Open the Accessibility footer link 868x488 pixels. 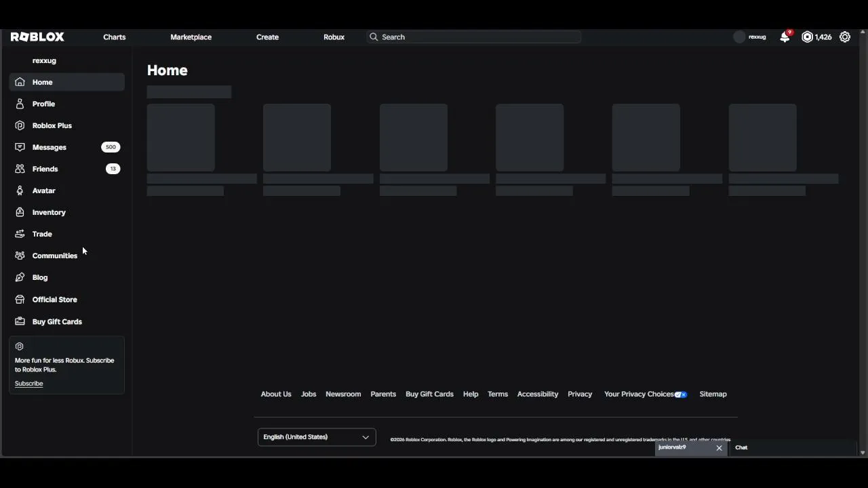tap(538, 394)
